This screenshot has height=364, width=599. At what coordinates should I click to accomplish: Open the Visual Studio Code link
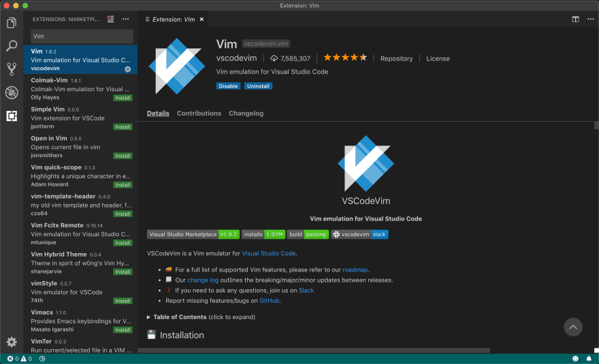[x=269, y=253]
